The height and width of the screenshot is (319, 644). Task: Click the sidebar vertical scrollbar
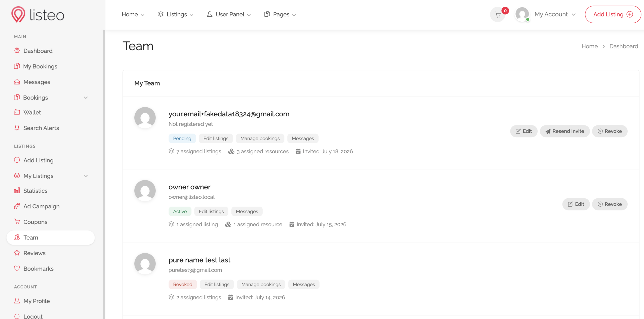click(x=104, y=174)
